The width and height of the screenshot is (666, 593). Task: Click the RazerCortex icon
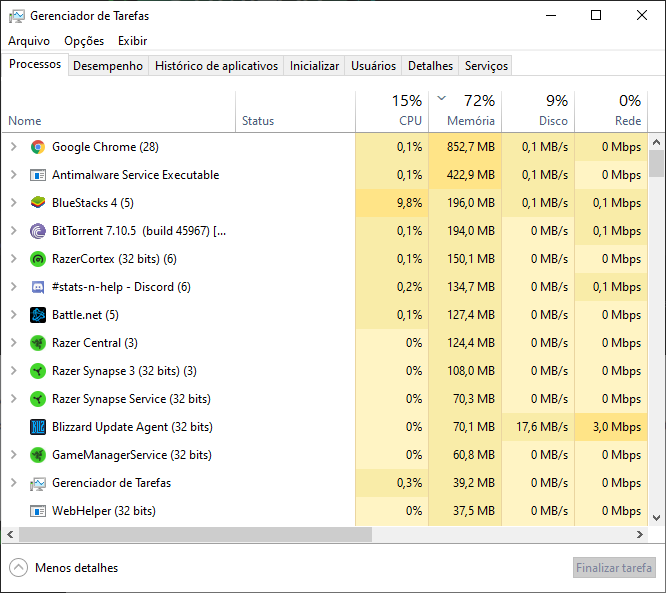tap(38, 259)
